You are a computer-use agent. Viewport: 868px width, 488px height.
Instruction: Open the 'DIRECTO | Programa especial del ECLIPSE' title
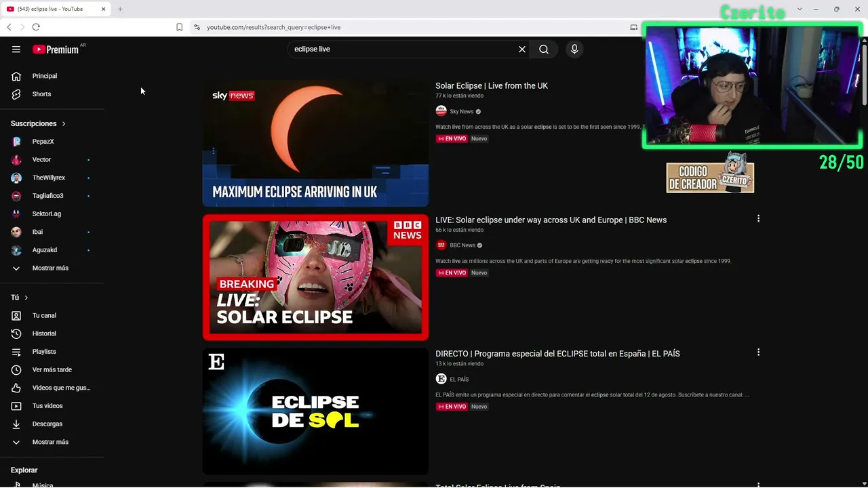(x=557, y=354)
